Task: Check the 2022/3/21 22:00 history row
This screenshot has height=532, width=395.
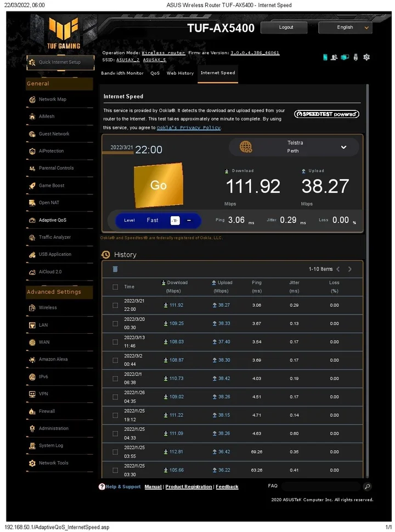Action: (x=115, y=305)
